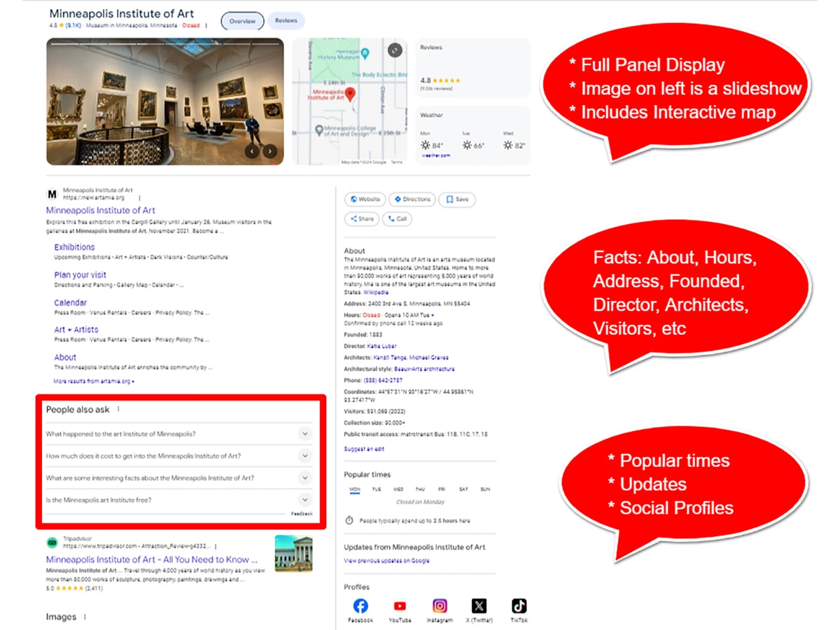Open View previous updates on Google

(x=387, y=561)
